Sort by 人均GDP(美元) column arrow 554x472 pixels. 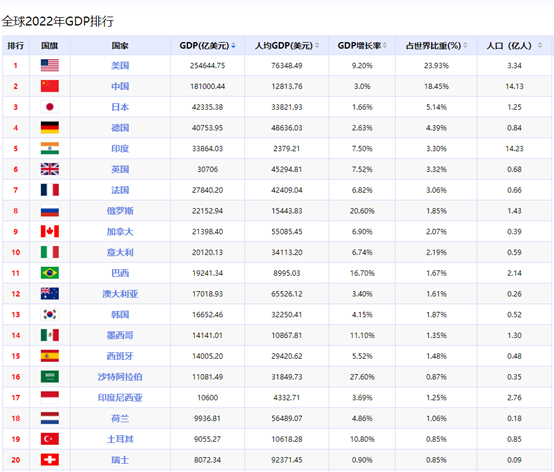coord(317,46)
